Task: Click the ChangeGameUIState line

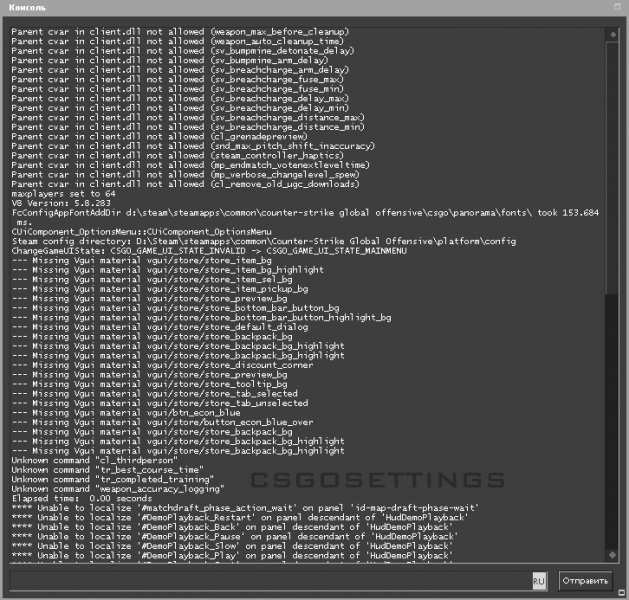Action: 209,251
